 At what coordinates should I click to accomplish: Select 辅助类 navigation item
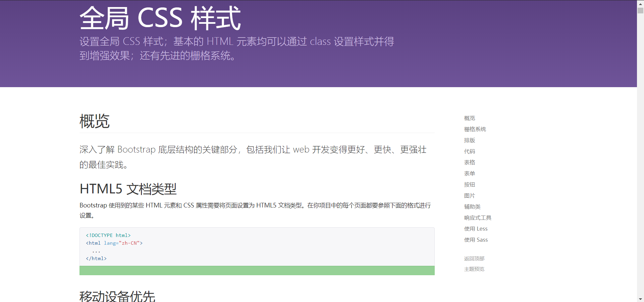[472, 206]
